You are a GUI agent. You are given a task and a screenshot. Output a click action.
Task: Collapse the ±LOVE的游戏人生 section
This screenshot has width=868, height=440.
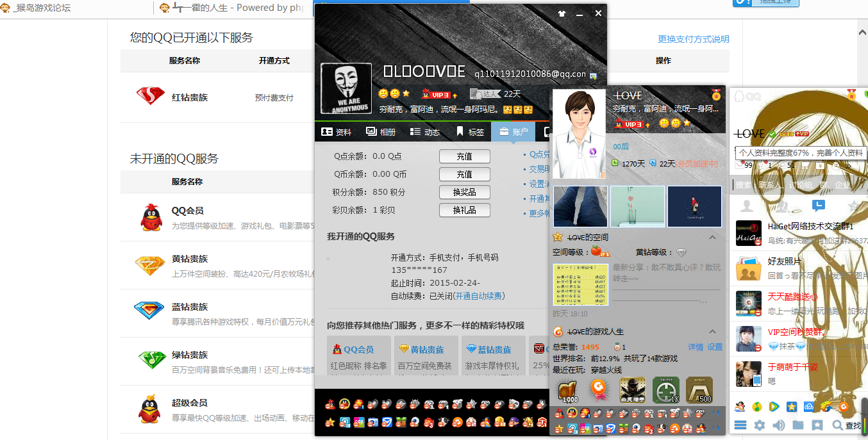coord(712,331)
